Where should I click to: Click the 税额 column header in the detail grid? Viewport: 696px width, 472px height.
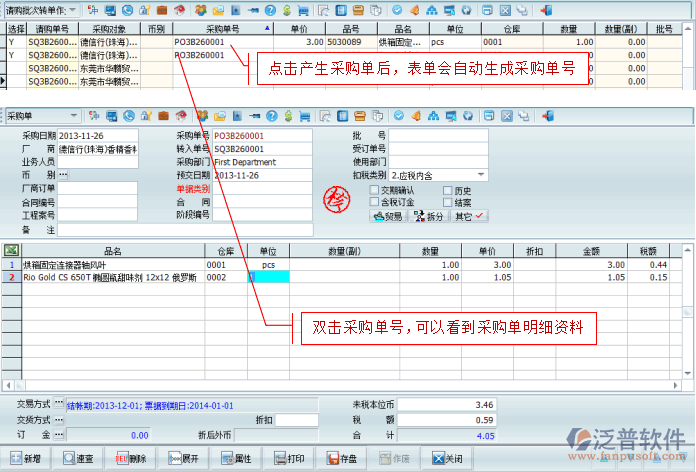click(648, 251)
